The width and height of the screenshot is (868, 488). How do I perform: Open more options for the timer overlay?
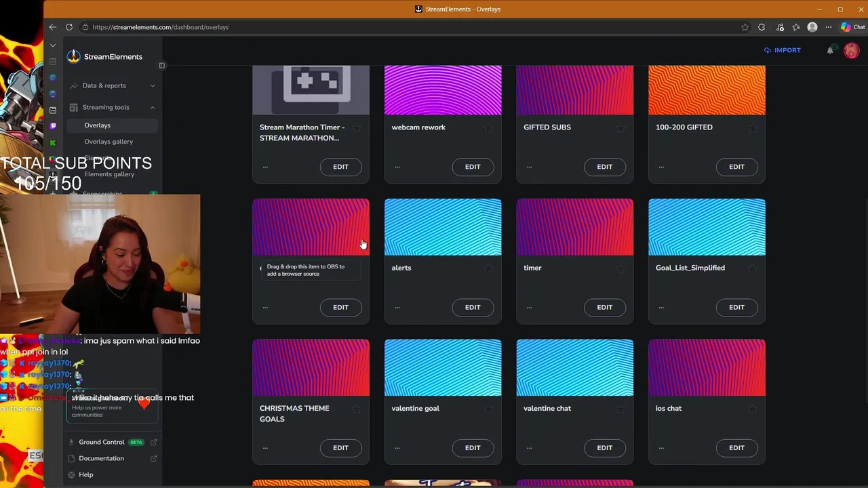529,308
